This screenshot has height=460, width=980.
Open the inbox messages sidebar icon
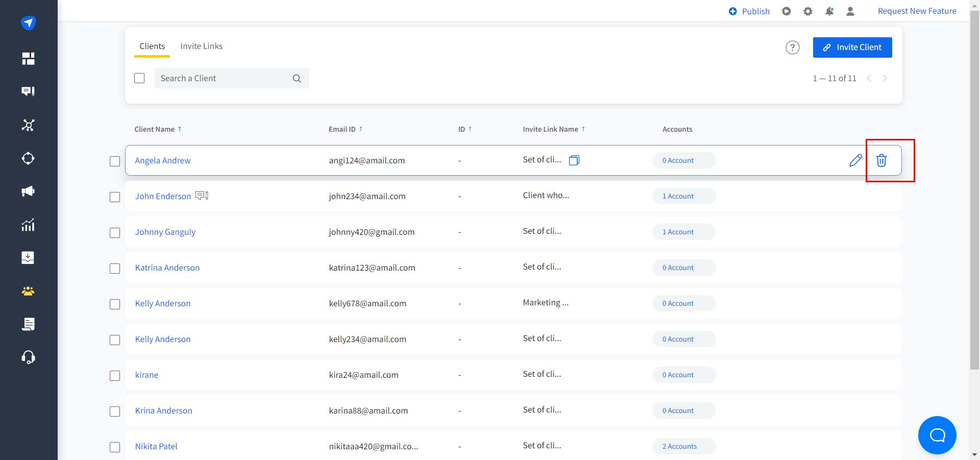(x=28, y=91)
